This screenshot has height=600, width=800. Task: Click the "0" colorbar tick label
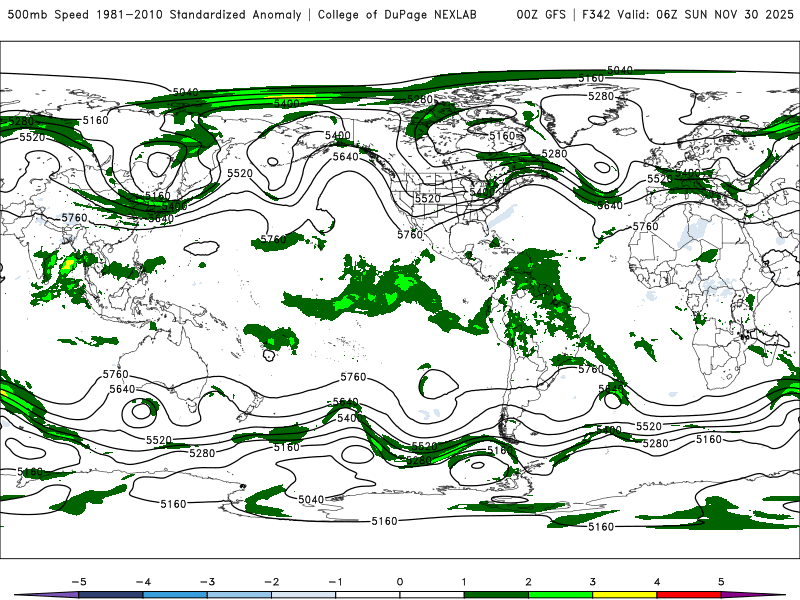tap(400, 582)
